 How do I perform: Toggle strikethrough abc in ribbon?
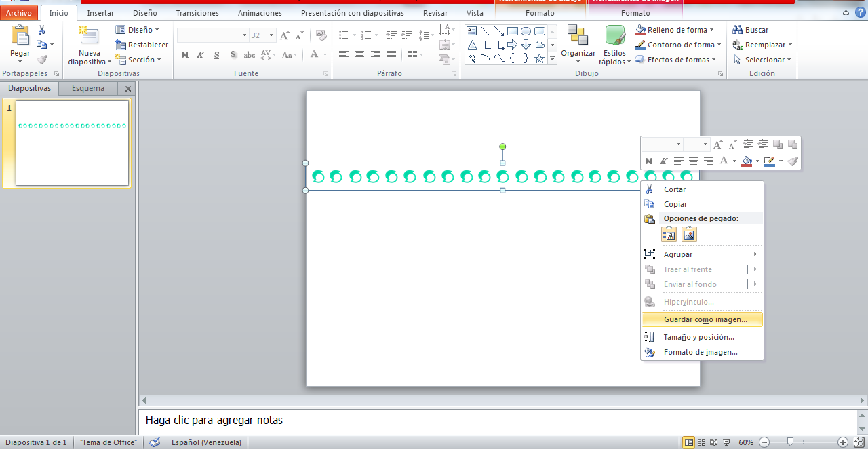250,55
